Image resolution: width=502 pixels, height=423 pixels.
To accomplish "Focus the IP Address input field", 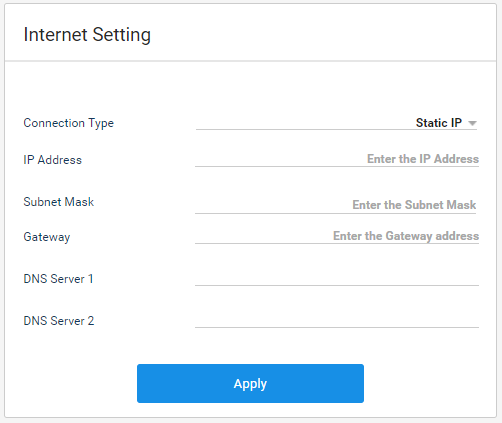I will coord(337,159).
